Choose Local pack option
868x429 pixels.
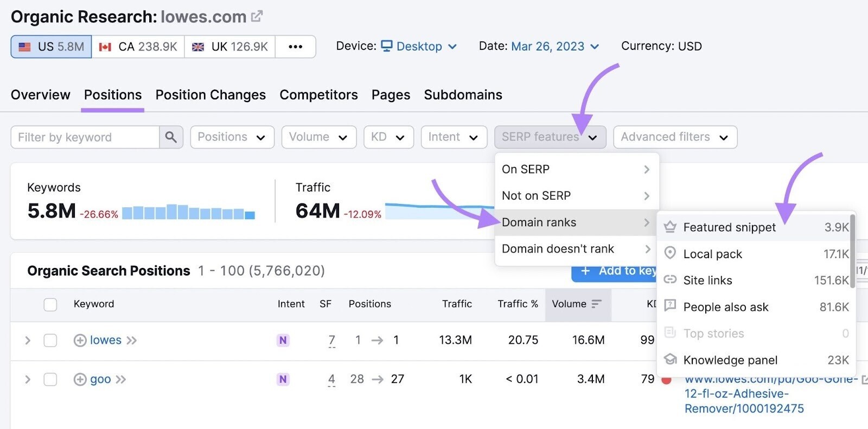point(754,254)
